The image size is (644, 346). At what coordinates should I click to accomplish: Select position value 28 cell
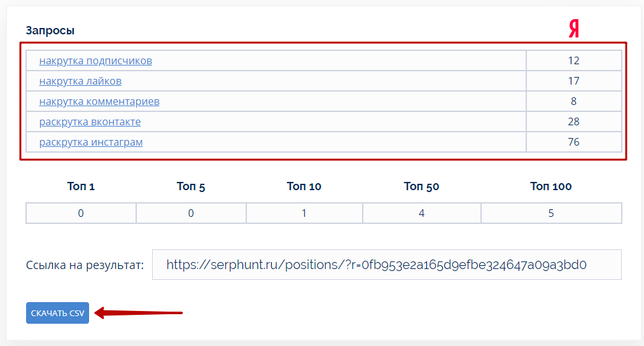pos(574,121)
